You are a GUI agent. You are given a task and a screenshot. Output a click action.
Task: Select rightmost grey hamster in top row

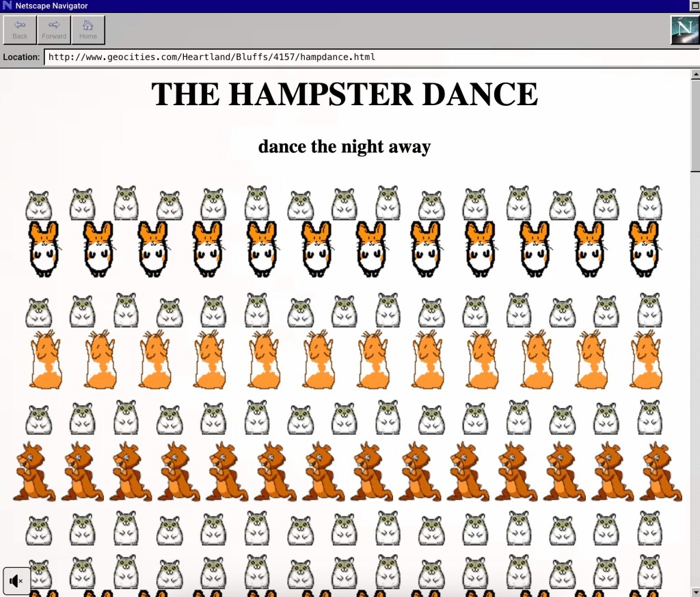click(x=649, y=203)
